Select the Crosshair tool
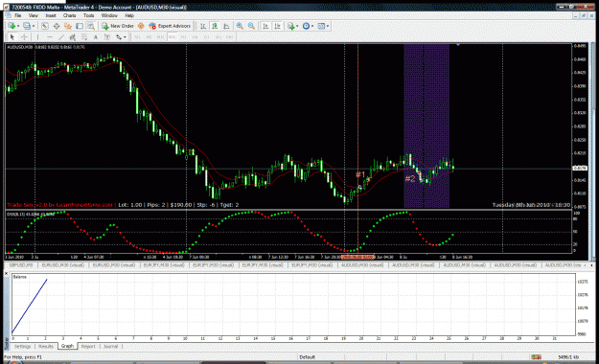 [24, 37]
